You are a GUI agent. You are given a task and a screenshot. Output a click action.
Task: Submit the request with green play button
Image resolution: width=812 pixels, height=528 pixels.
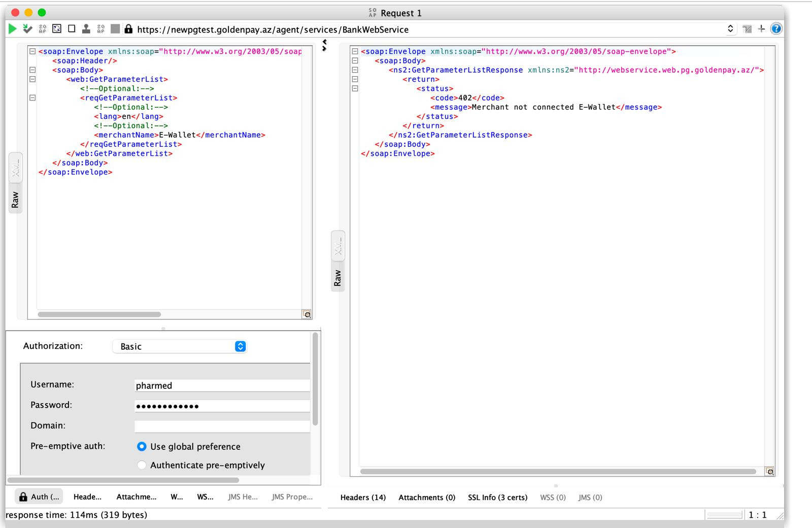[13, 29]
